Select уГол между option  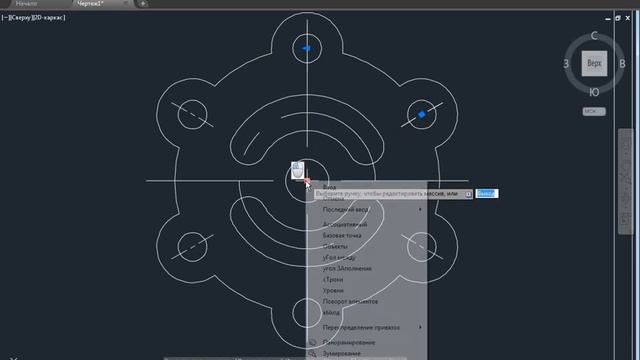pos(339,258)
